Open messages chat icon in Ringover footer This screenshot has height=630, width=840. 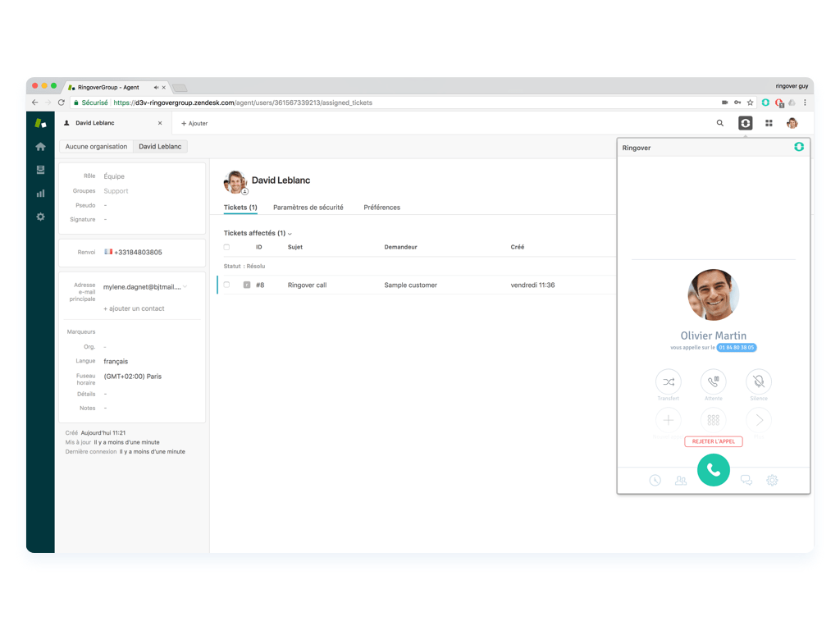pyautogui.click(x=746, y=480)
